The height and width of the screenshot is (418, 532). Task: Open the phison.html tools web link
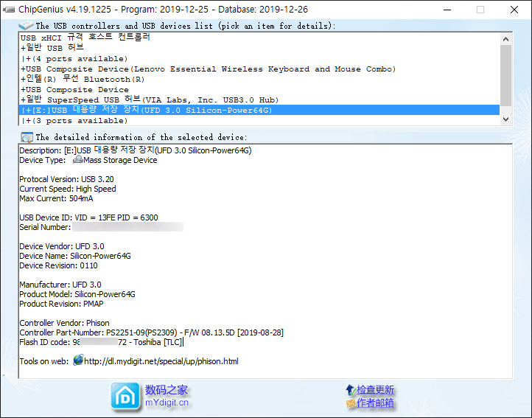point(161,361)
